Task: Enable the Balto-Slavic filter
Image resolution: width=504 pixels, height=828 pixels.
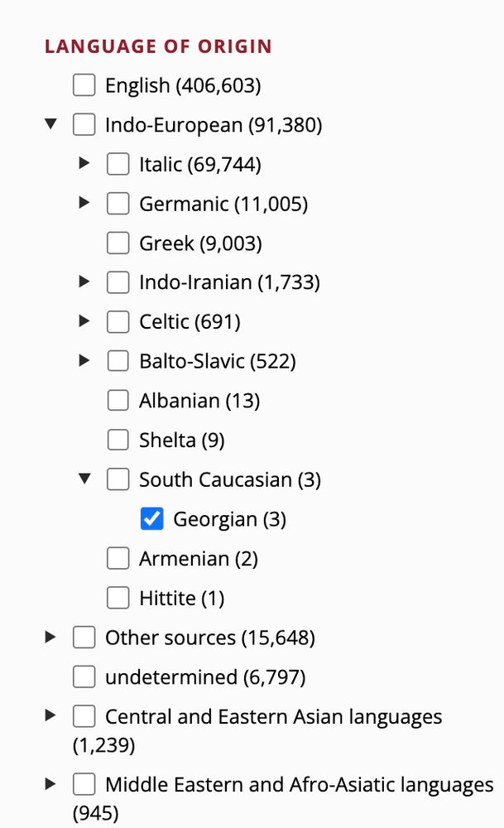Action: 118,360
